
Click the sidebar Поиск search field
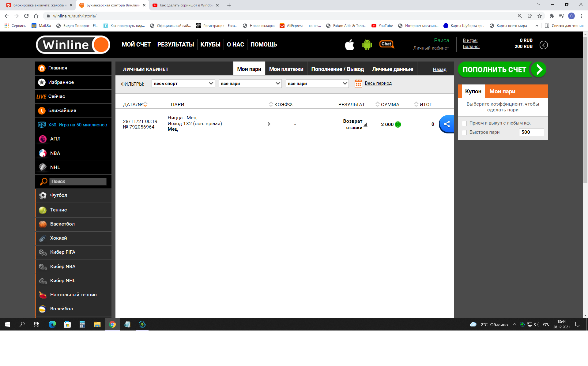click(x=78, y=181)
